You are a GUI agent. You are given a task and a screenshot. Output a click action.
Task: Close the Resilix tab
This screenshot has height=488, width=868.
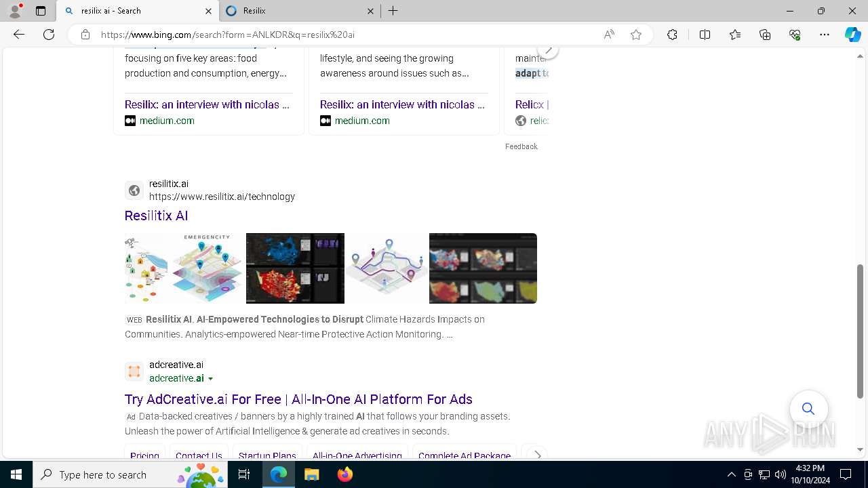pos(370,11)
